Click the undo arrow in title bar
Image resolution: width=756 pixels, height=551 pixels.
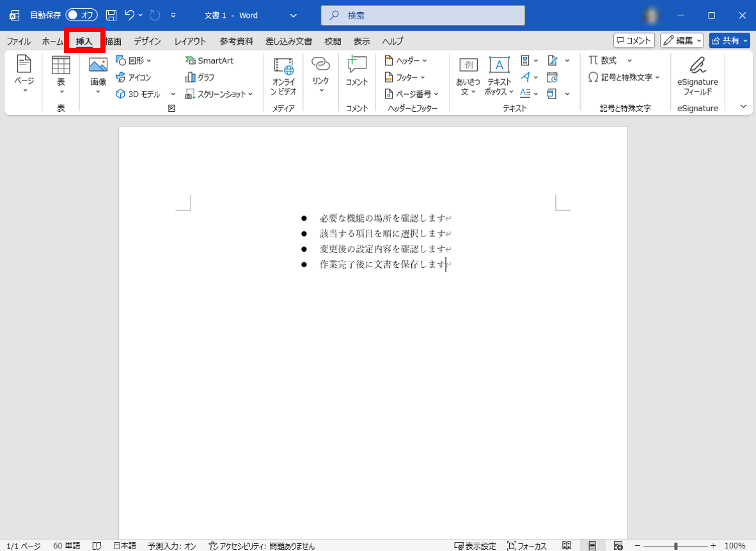point(130,15)
